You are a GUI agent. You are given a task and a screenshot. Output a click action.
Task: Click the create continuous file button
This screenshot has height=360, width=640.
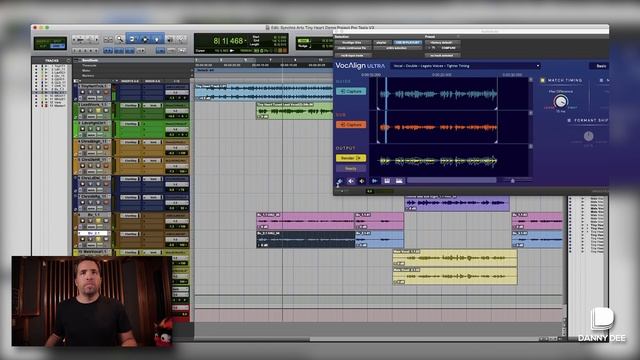(x=353, y=48)
